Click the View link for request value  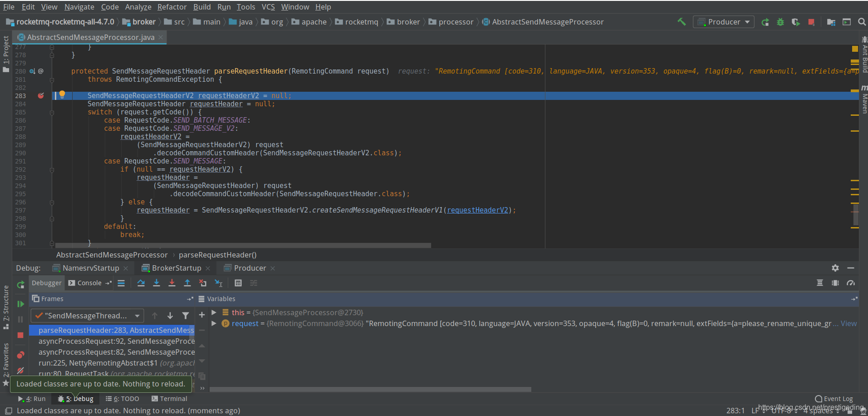pos(848,323)
